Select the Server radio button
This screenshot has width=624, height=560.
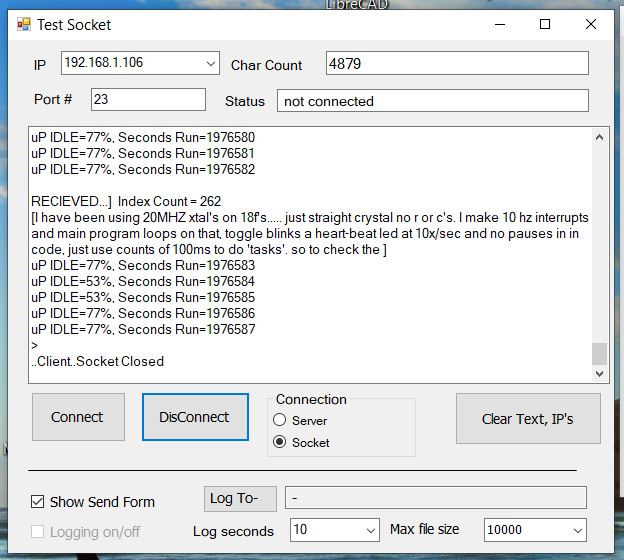(280, 421)
